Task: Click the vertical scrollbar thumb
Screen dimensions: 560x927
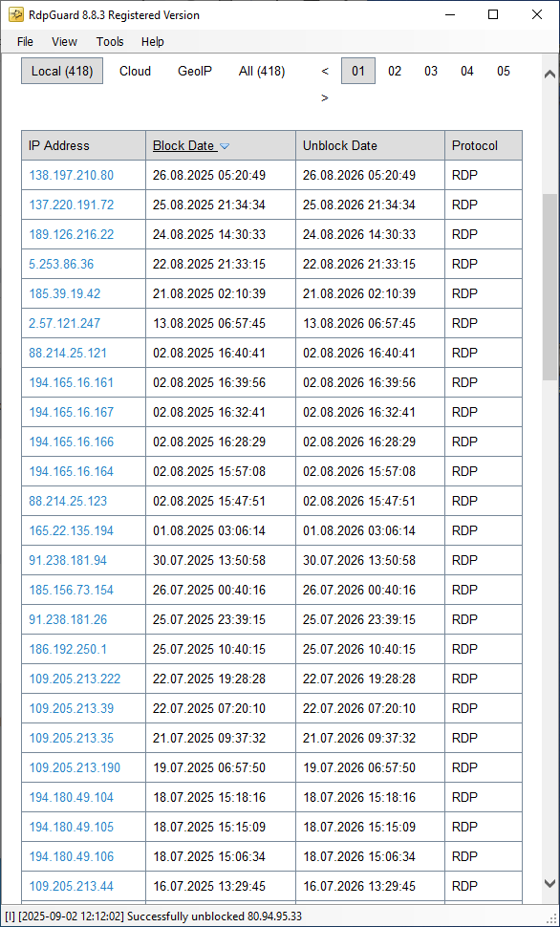Action: tap(549, 287)
